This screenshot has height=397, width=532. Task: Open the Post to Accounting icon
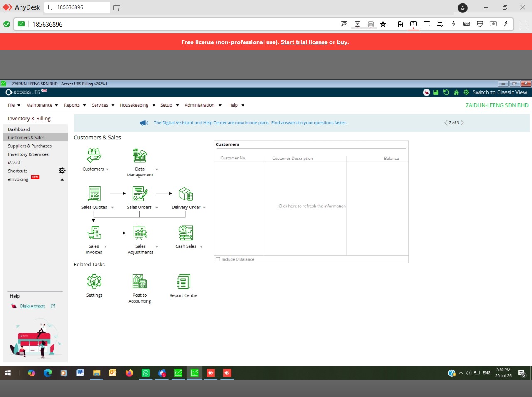click(x=140, y=281)
